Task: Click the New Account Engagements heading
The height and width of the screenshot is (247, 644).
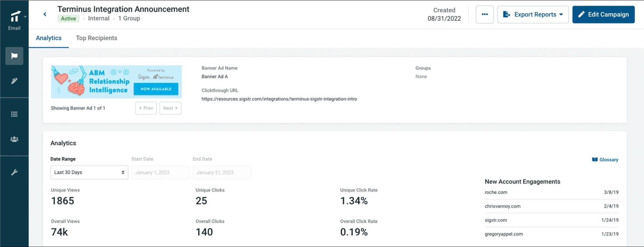Action: pyautogui.click(x=522, y=182)
